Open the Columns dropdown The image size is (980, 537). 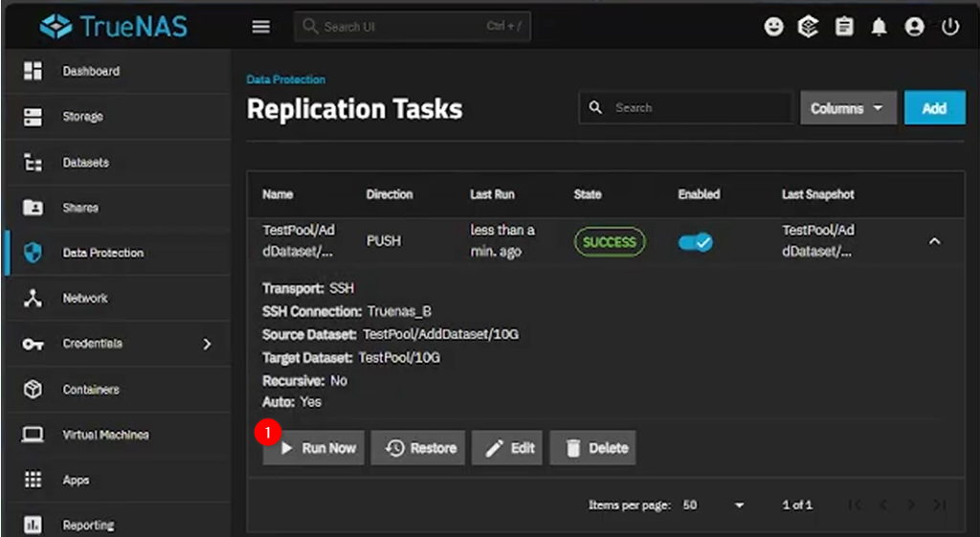(x=848, y=108)
